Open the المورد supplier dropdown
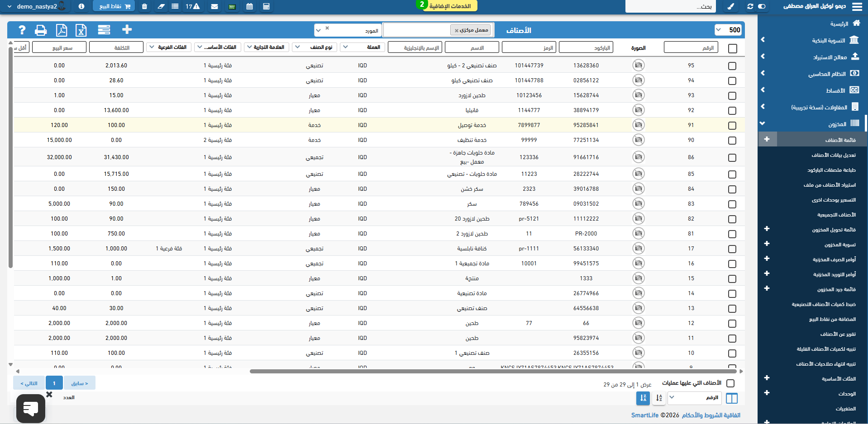The width and height of the screenshot is (868, 424). coord(348,30)
